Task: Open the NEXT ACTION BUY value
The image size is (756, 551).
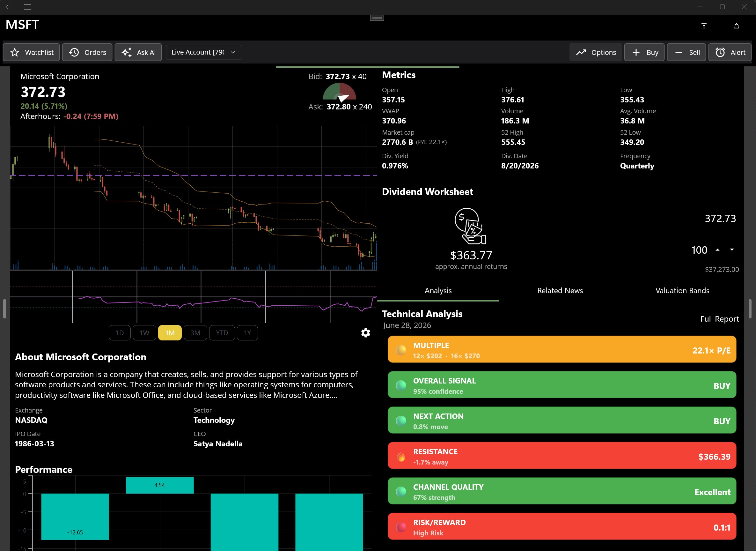Action: 722,421
